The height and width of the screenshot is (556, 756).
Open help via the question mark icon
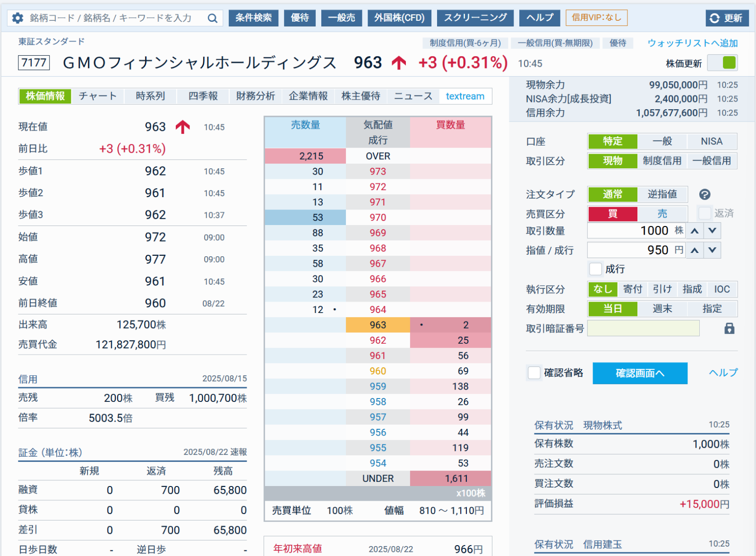click(705, 194)
